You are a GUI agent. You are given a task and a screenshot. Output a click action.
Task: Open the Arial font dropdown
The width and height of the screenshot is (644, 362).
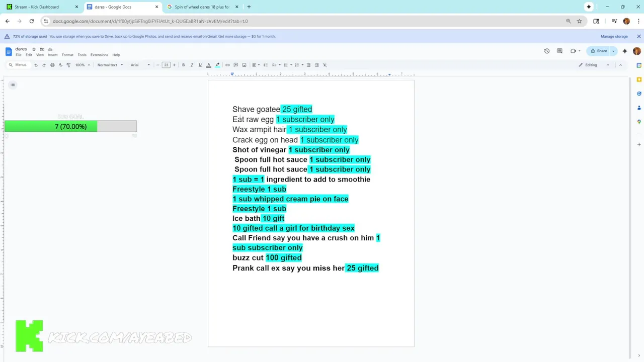pyautogui.click(x=140, y=65)
